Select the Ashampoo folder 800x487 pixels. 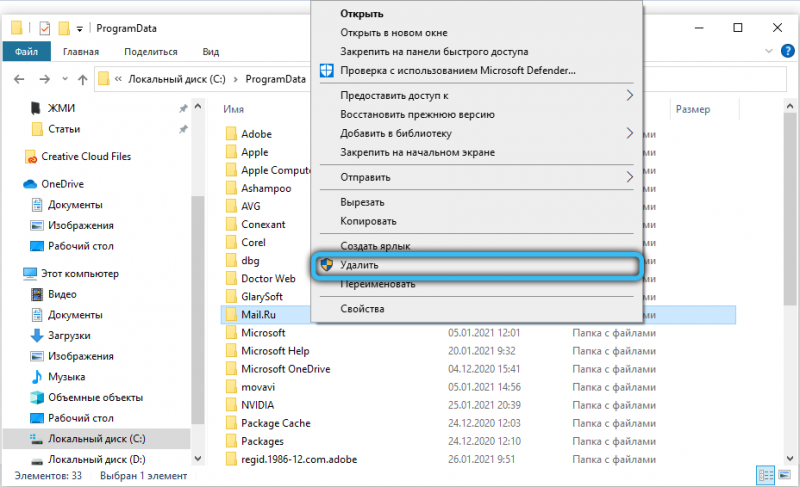tap(266, 188)
